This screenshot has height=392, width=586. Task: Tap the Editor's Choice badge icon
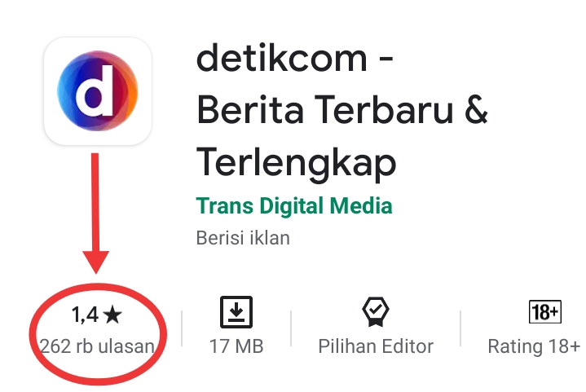click(x=376, y=312)
